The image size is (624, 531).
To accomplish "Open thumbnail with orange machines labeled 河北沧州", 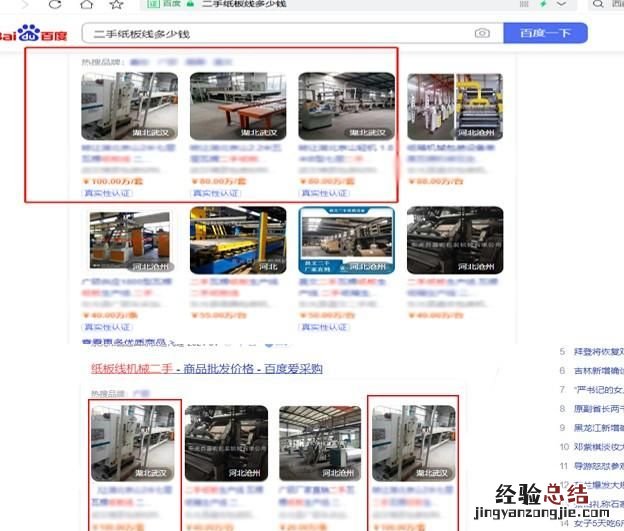I will [130, 240].
